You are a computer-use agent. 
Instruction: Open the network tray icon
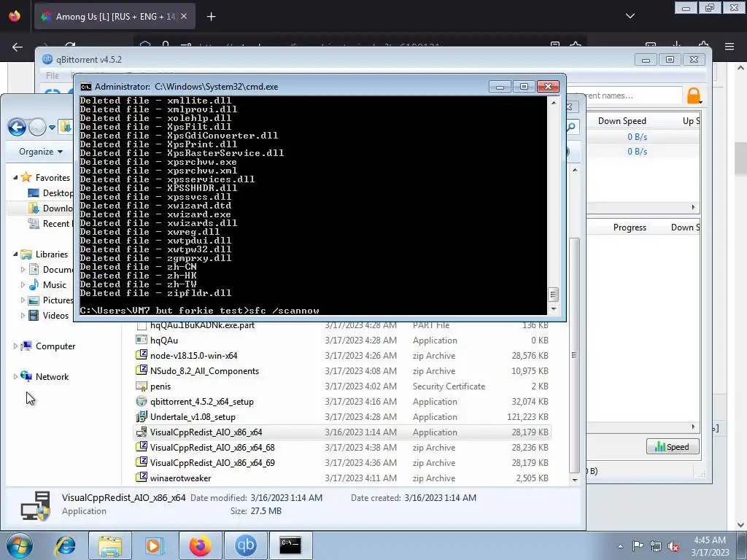[x=656, y=545]
